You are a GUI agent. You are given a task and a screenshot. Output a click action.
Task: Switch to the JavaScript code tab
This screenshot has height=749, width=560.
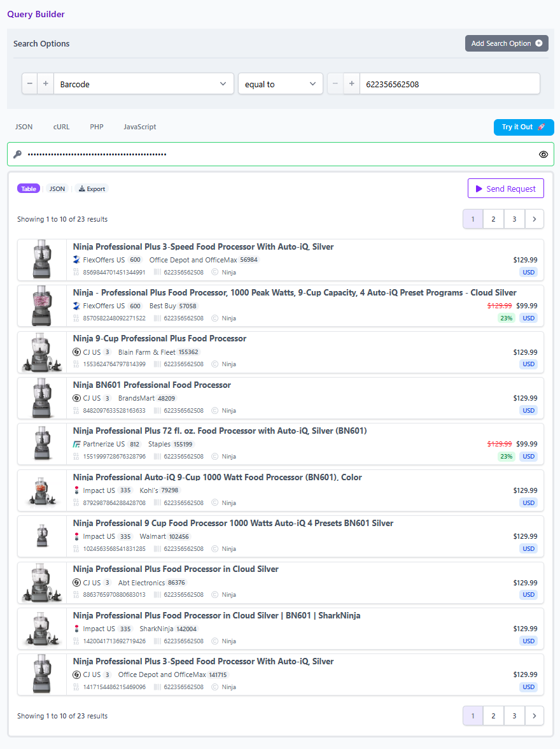pyautogui.click(x=140, y=127)
